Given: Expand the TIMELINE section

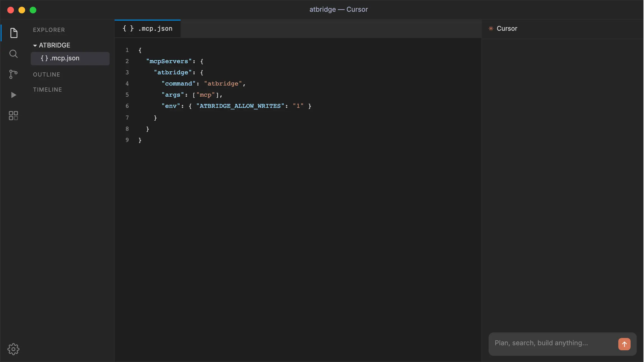Looking at the screenshot, I should 48,90.
